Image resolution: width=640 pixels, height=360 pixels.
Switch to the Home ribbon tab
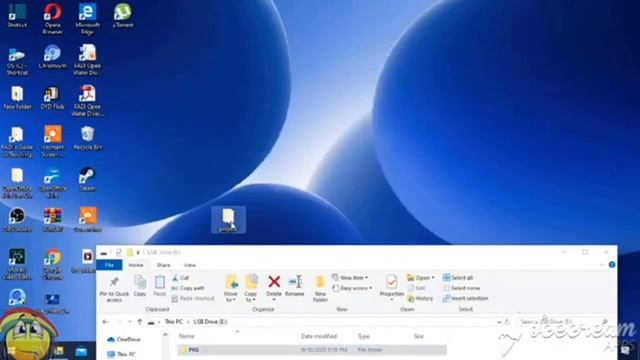point(136,265)
